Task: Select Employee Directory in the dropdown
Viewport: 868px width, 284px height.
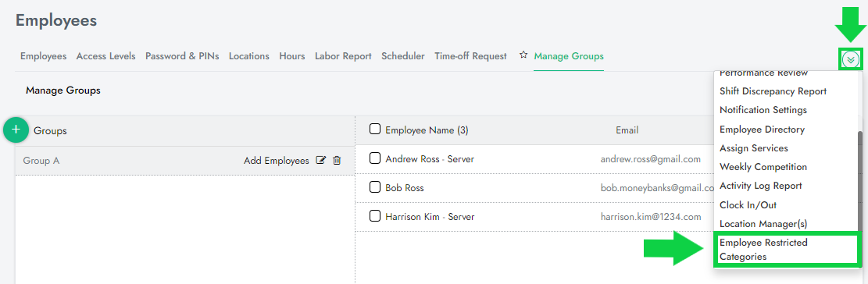Action: point(762,130)
